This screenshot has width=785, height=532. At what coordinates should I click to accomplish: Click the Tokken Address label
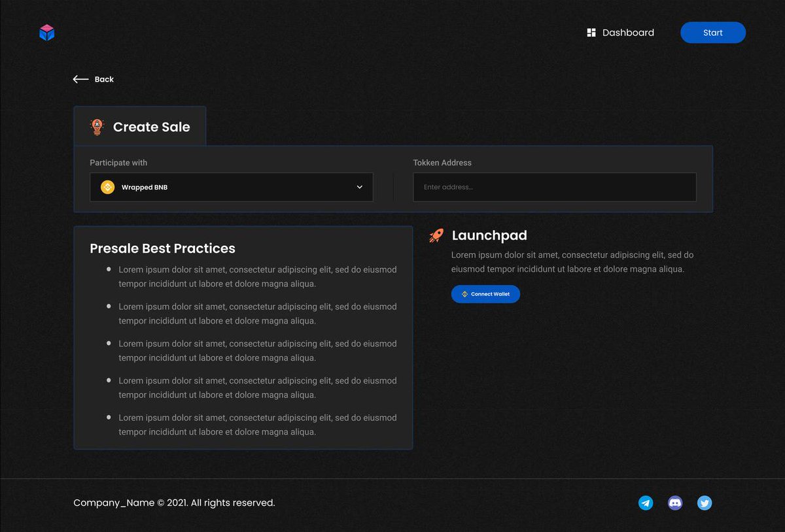tap(442, 163)
